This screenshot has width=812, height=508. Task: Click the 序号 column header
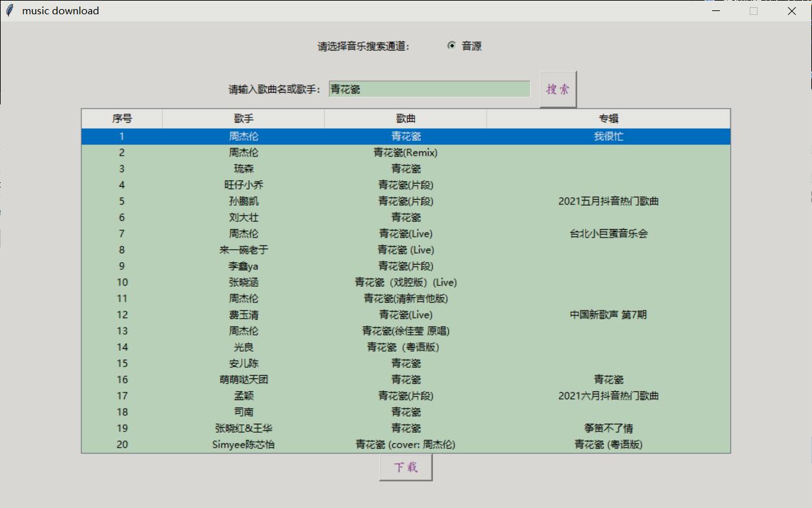[122, 119]
